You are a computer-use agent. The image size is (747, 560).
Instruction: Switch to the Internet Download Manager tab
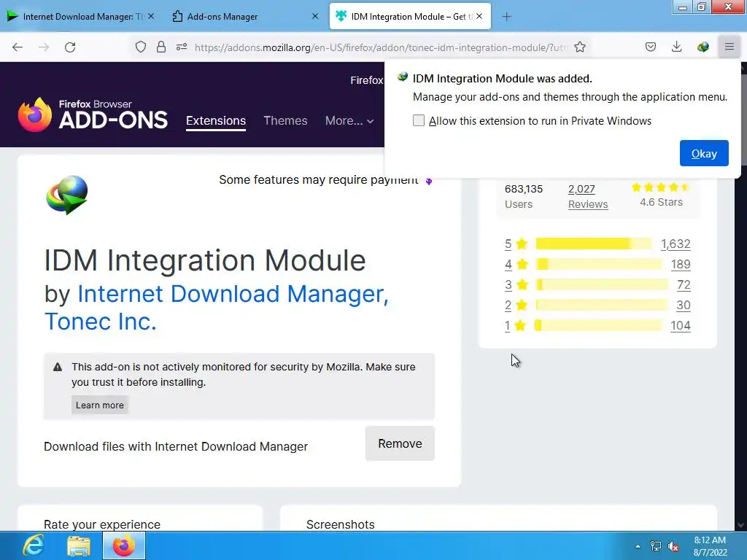pos(80,16)
